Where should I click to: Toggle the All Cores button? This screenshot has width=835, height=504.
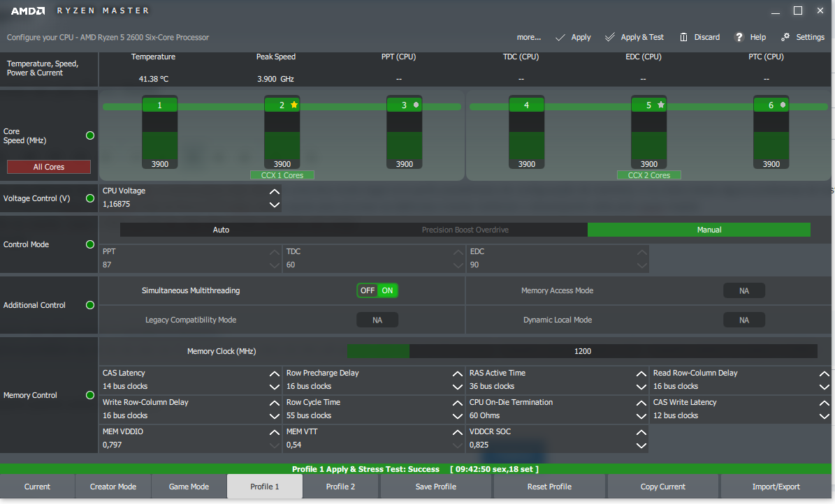(x=48, y=167)
